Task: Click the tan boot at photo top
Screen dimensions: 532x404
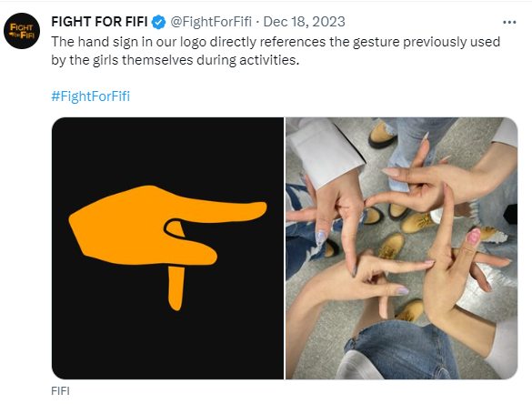Action: pos(383,135)
